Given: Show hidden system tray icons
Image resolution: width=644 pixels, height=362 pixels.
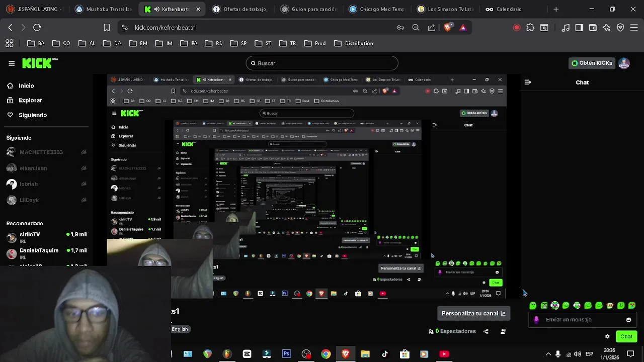Looking at the screenshot, I should coord(548,354).
